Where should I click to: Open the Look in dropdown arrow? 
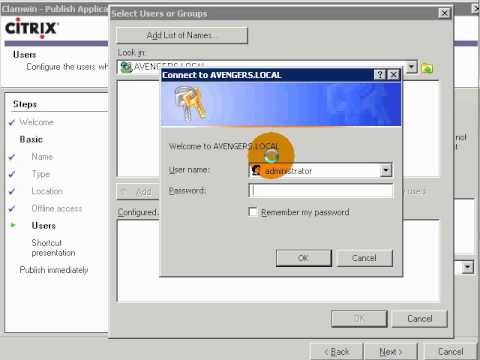click(x=412, y=67)
